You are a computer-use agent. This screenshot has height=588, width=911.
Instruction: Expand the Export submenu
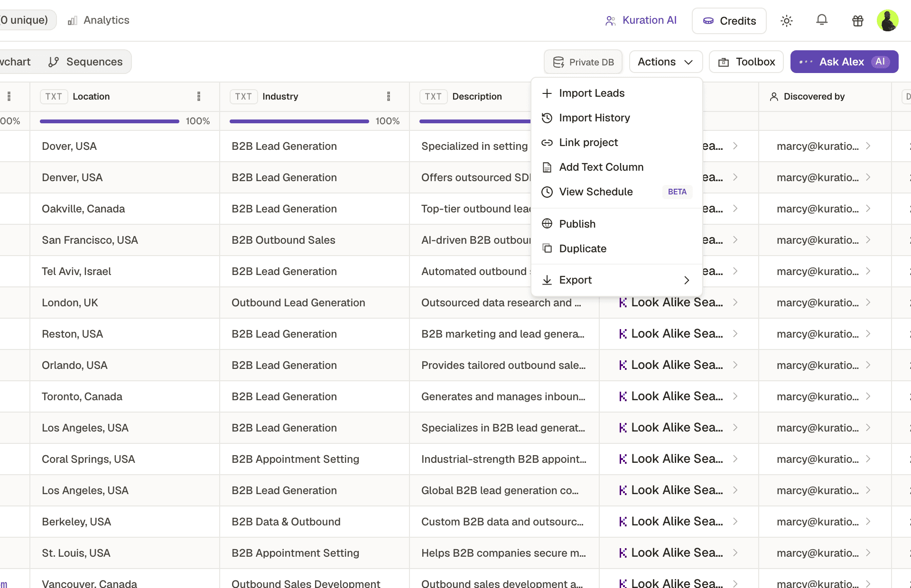tap(616, 280)
